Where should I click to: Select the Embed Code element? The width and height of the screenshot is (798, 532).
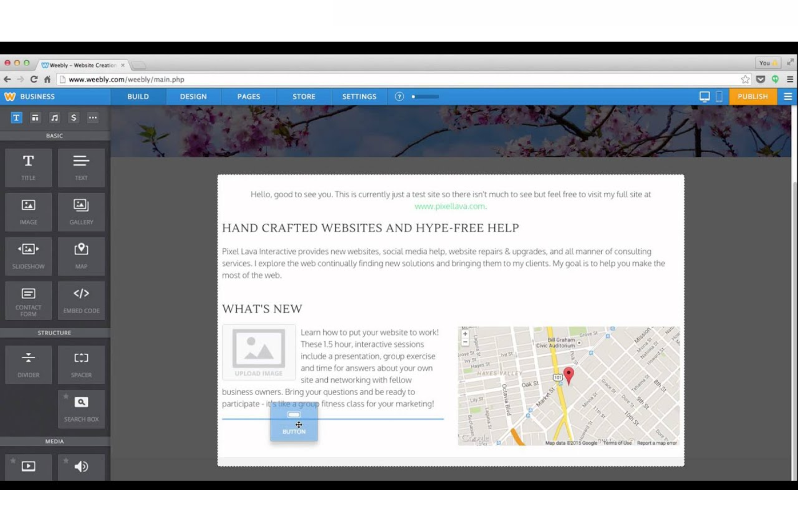pyautogui.click(x=81, y=300)
